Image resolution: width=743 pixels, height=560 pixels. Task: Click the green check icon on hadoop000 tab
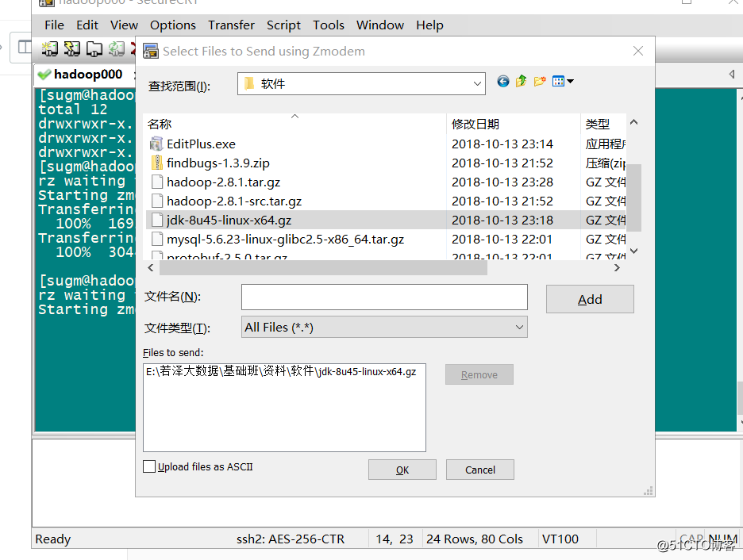pos(44,75)
